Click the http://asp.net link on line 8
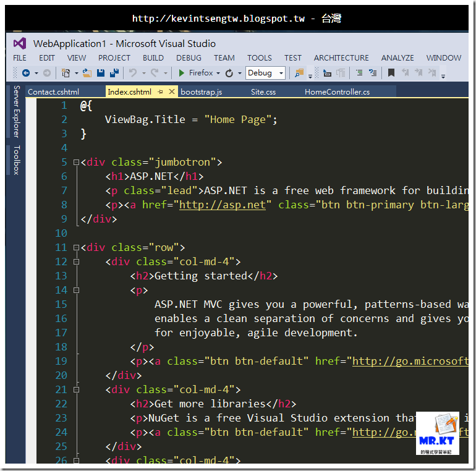The height and width of the screenshot is (471, 476). (x=222, y=205)
